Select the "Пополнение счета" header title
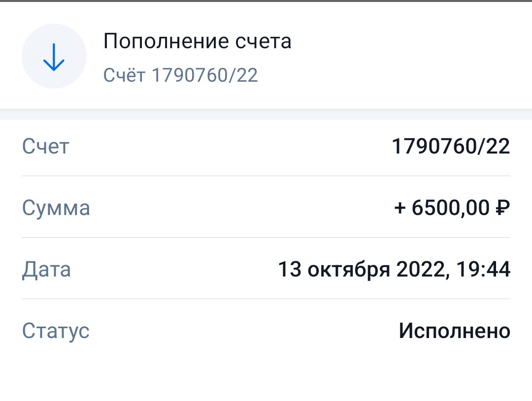This screenshot has width=532, height=401. click(197, 41)
